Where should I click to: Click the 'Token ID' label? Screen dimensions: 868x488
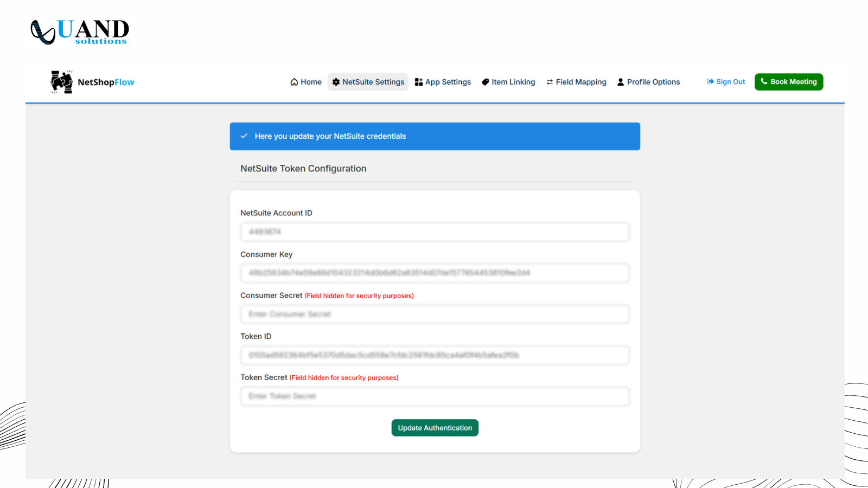[256, 336]
